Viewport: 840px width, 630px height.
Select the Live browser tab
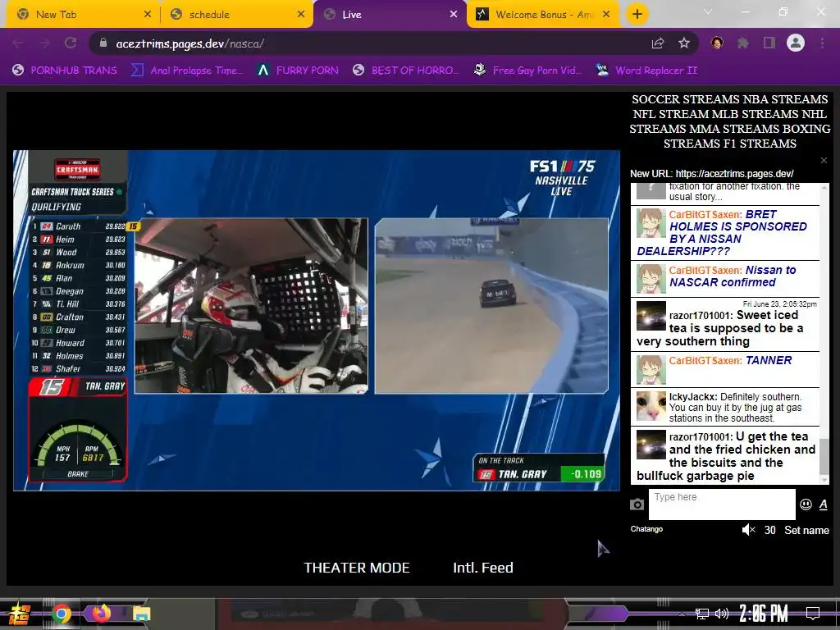[390, 15]
